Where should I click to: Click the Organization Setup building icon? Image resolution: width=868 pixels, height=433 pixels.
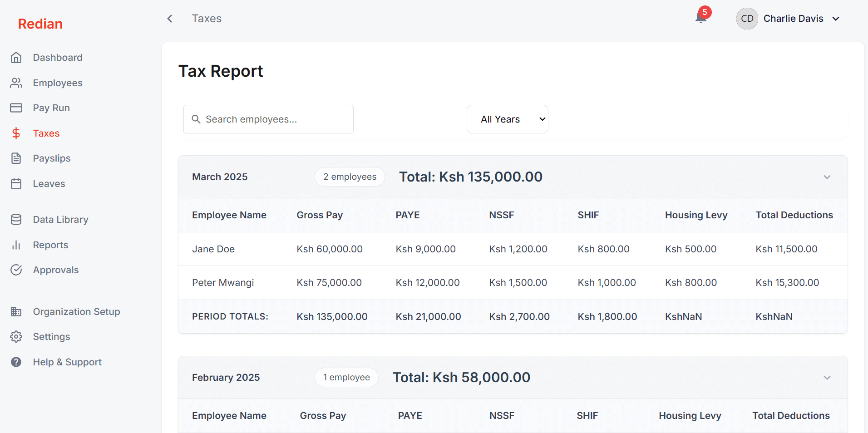pos(16,312)
